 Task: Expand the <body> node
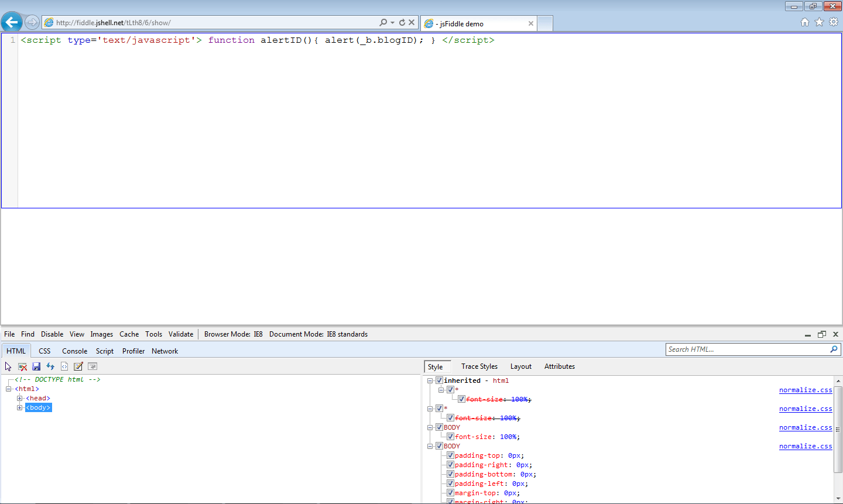pos(20,407)
